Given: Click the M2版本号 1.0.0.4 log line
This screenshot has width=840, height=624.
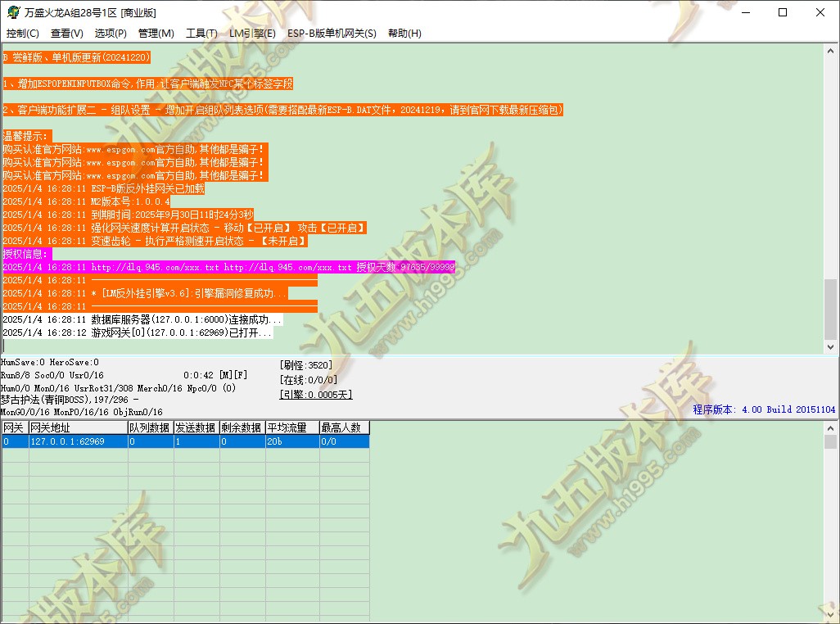Looking at the screenshot, I should pos(86,201).
